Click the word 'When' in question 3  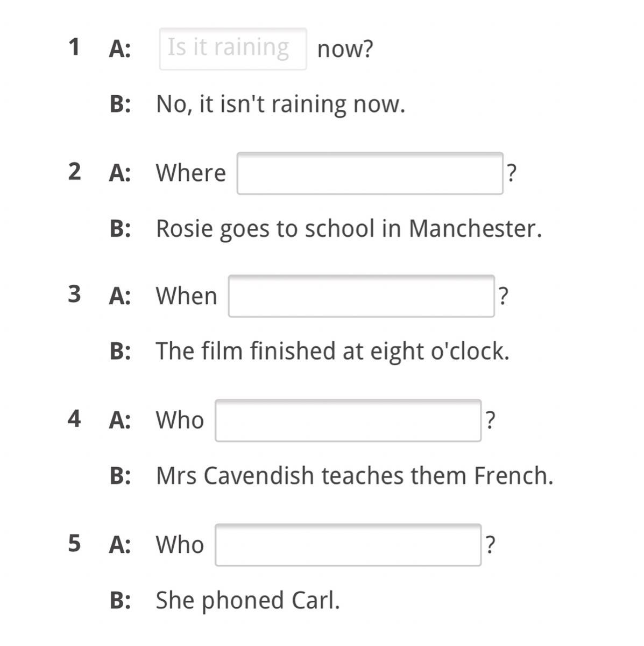pyautogui.click(x=187, y=296)
